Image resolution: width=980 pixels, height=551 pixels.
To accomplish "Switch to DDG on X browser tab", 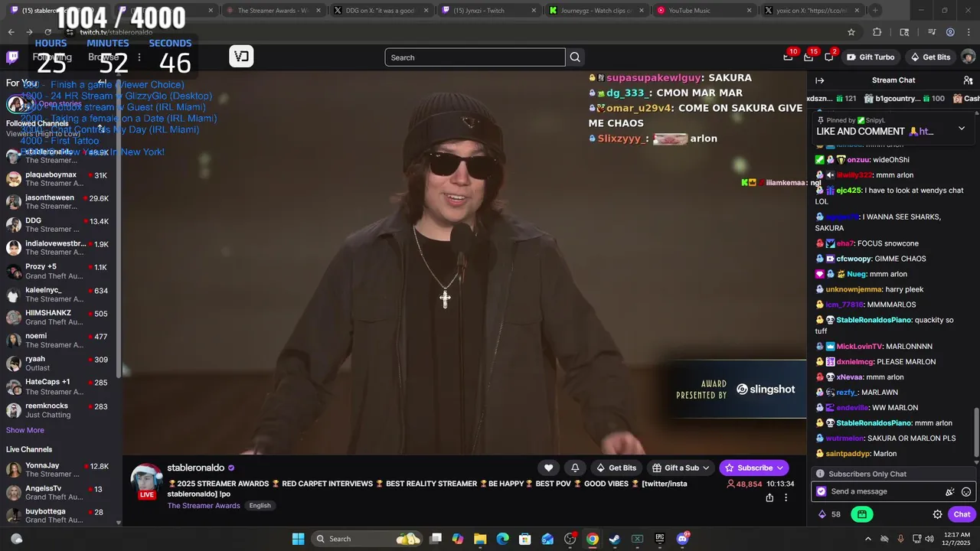I will 381,11.
